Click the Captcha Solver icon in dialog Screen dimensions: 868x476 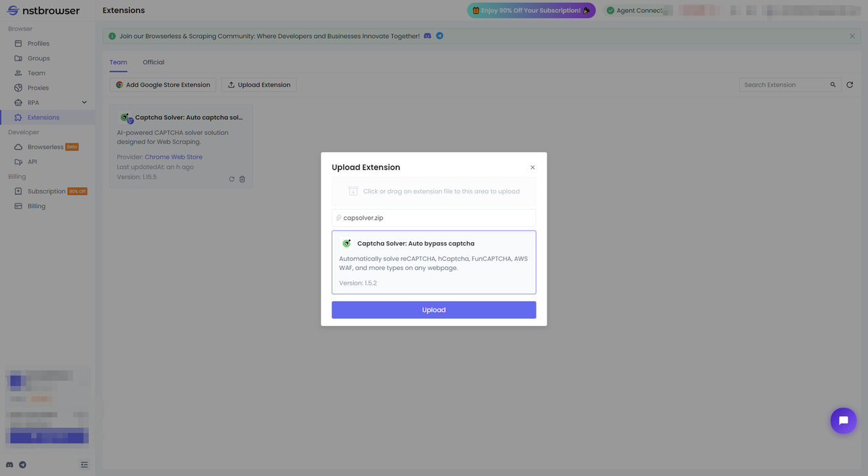tap(347, 243)
